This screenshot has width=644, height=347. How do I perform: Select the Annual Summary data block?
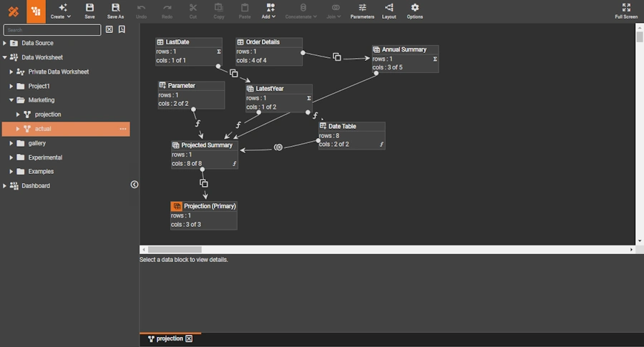pos(404,50)
